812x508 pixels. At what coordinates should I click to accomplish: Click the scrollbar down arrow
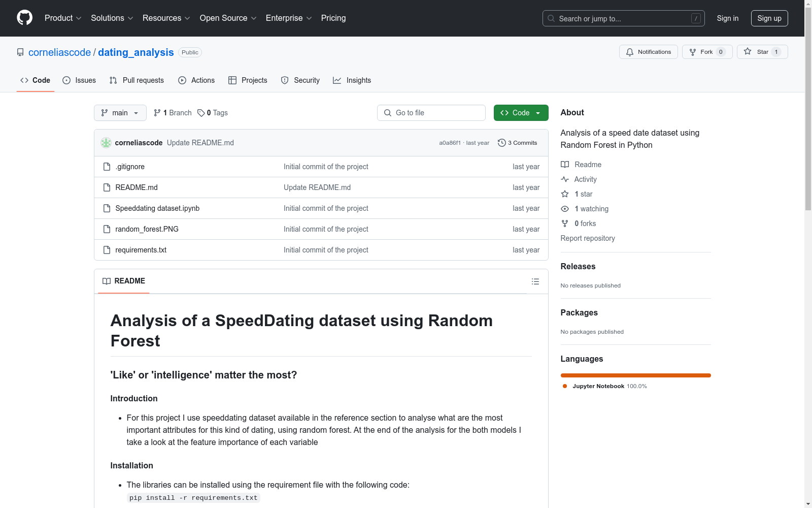[x=808, y=504]
